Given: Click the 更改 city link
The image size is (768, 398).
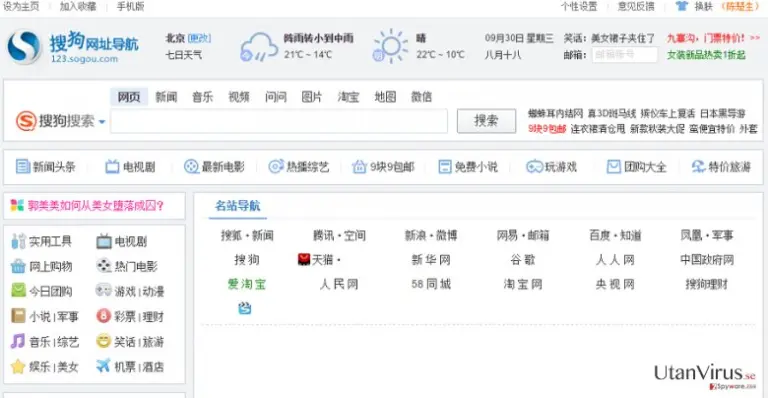Looking at the screenshot, I should pos(199,38).
